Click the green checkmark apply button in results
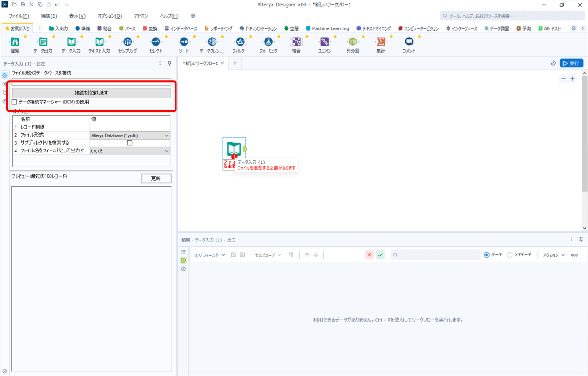Screen dimensions: 588x376 (x=380, y=255)
